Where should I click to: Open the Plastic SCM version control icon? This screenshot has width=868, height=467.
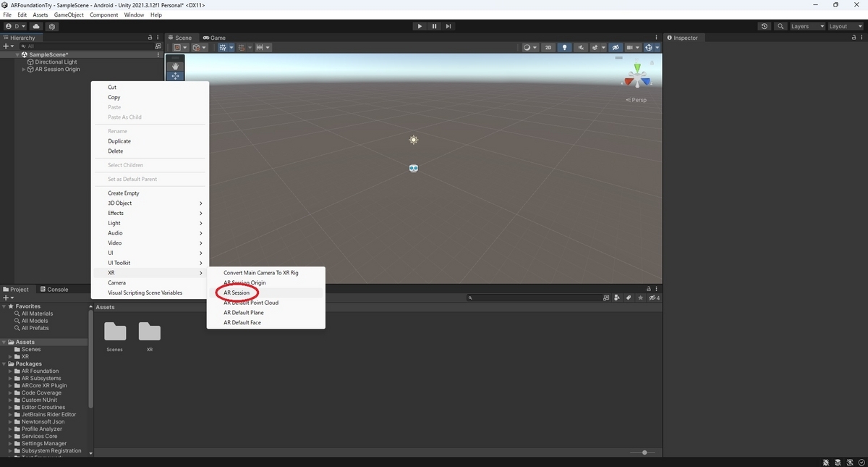(51, 26)
